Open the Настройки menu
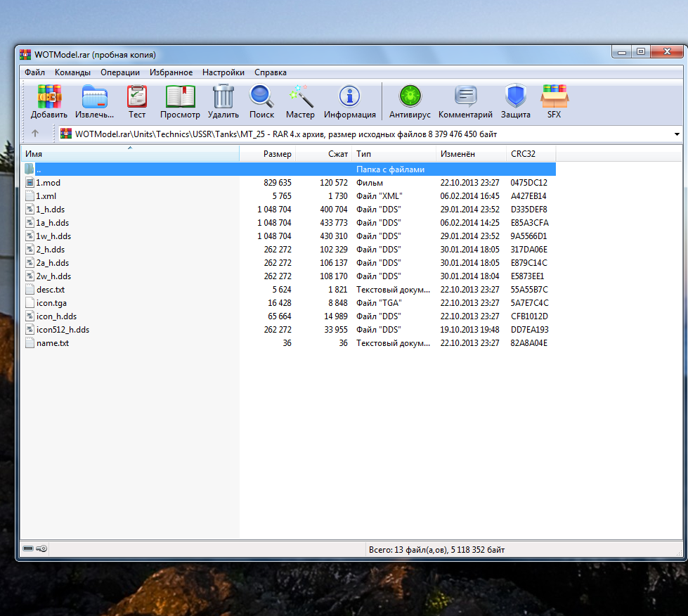688x616 pixels. [x=223, y=72]
